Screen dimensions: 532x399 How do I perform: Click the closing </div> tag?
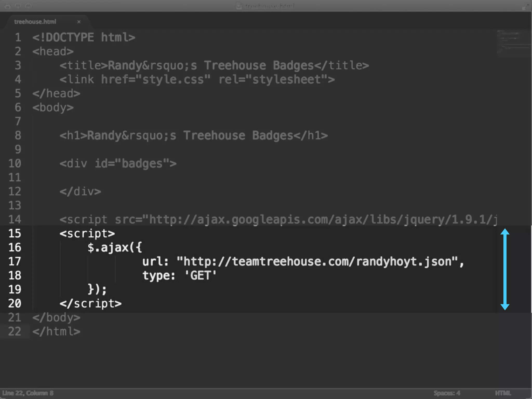click(80, 192)
